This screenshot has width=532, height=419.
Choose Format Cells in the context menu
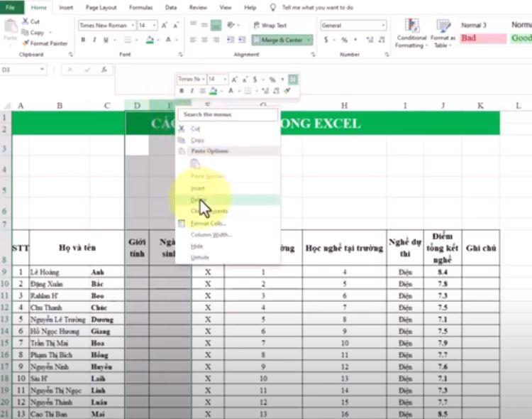coord(228,223)
